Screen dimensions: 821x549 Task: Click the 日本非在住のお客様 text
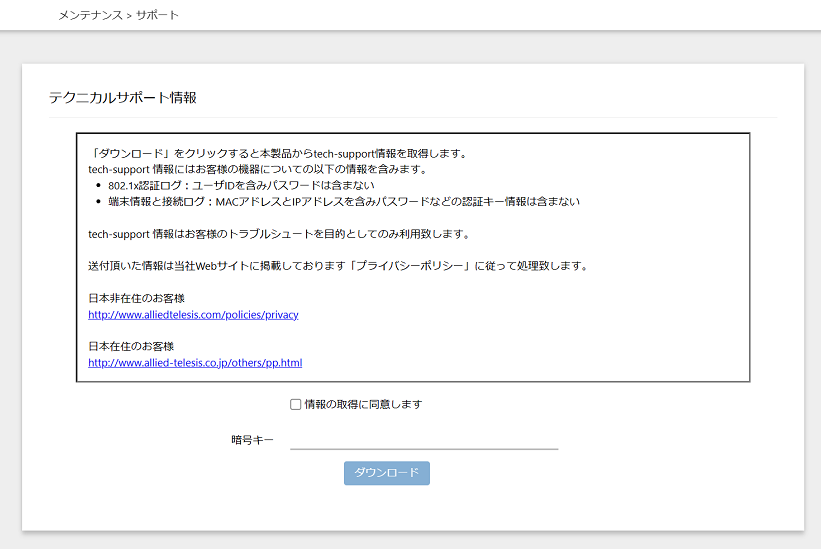pyautogui.click(x=137, y=298)
